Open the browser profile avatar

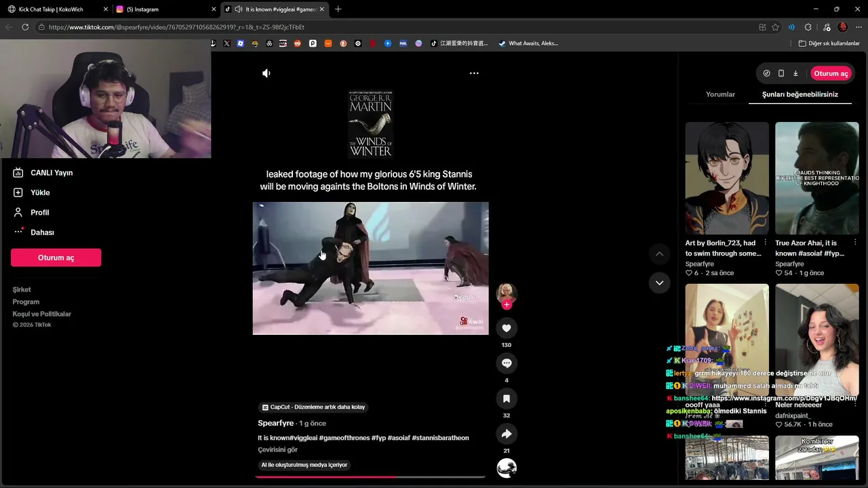tap(843, 27)
